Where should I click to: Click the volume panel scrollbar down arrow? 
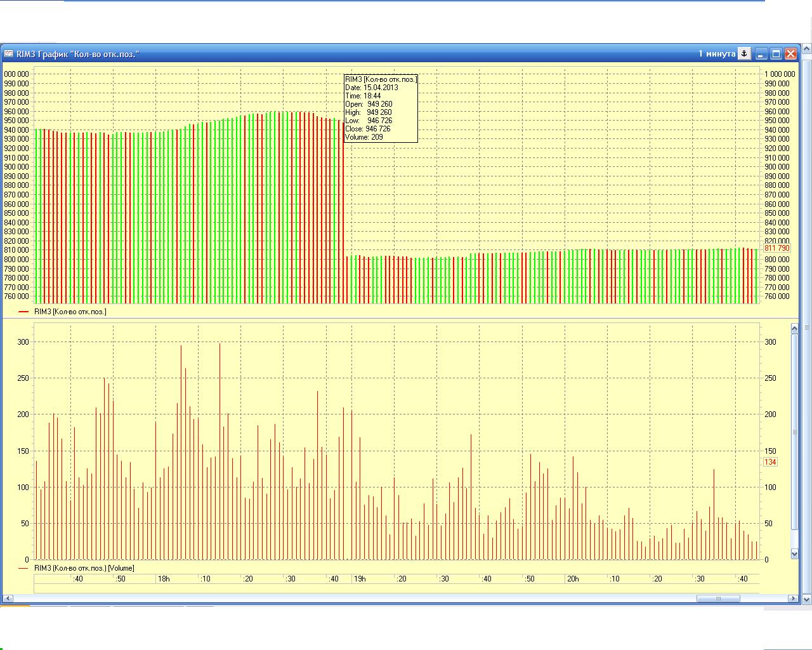click(x=794, y=554)
